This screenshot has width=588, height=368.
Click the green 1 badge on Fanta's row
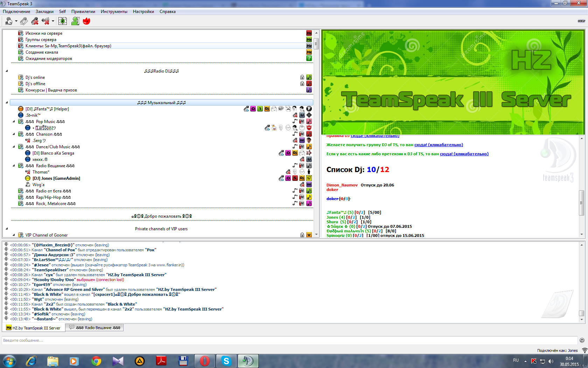pos(260,109)
